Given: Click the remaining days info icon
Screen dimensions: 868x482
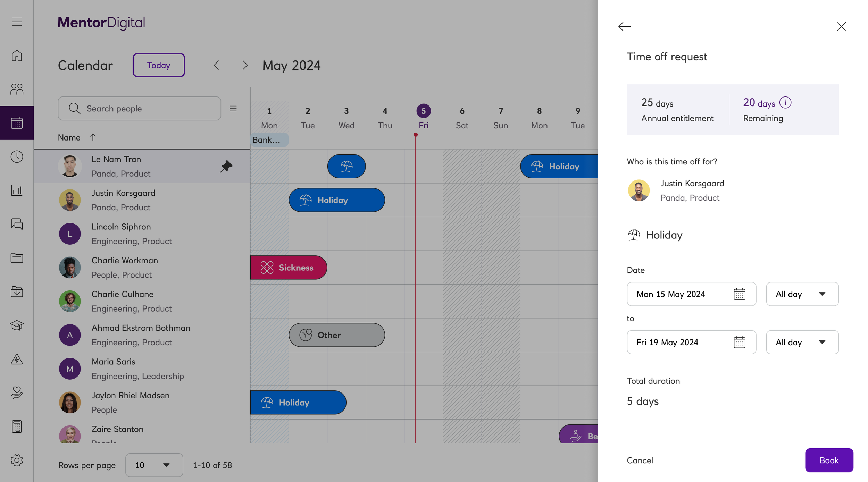Looking at the screenshot, I should click(785, 103).
